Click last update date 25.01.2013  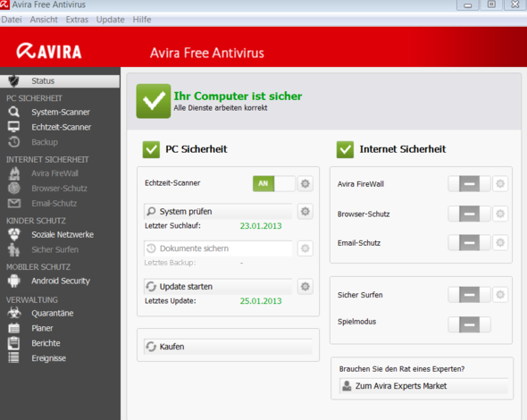tap(261, 301)
